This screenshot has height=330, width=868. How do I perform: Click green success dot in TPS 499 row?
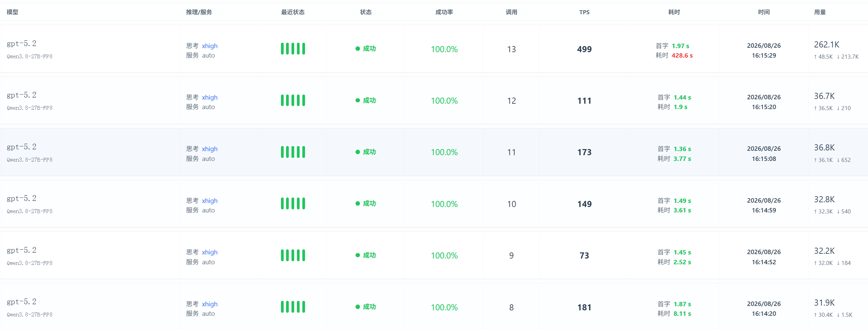pyautogui.click(x=358, y=49)
